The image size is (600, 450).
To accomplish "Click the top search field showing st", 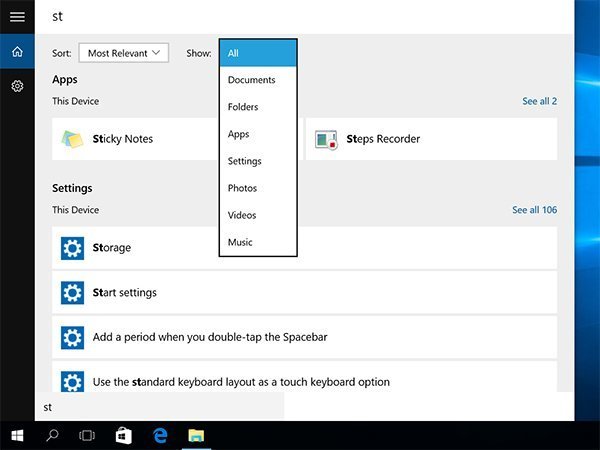I will coord(305,17).
